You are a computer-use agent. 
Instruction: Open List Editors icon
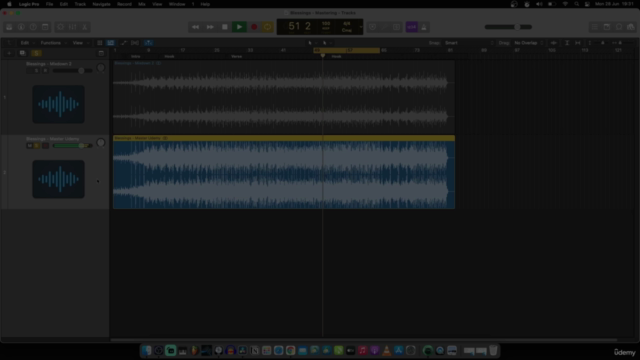(595, 27)
